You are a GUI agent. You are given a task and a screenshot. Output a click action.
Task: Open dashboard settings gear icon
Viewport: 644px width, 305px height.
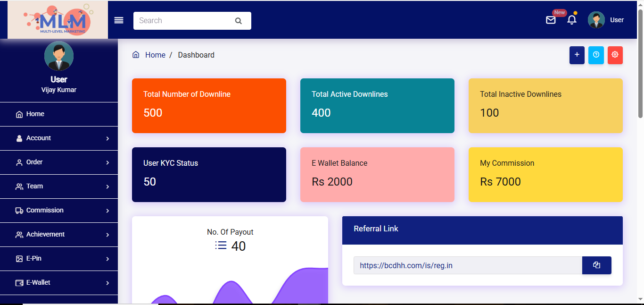point(615,55)
